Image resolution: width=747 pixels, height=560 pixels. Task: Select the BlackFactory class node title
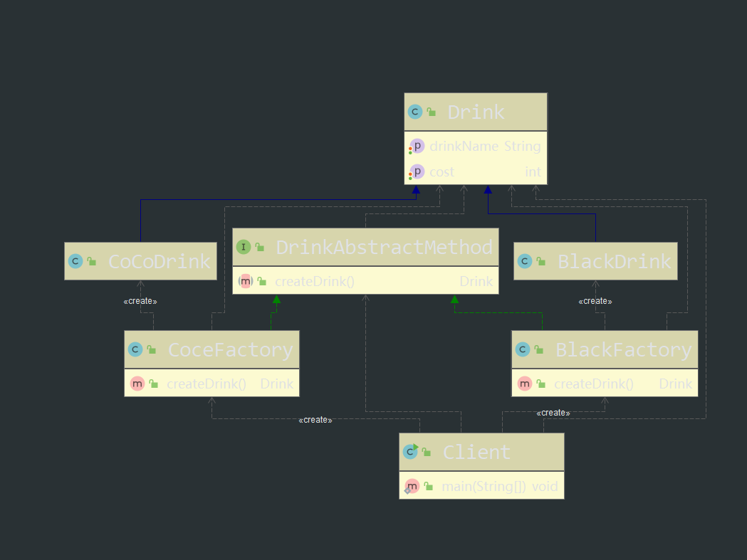coord(623,349)
